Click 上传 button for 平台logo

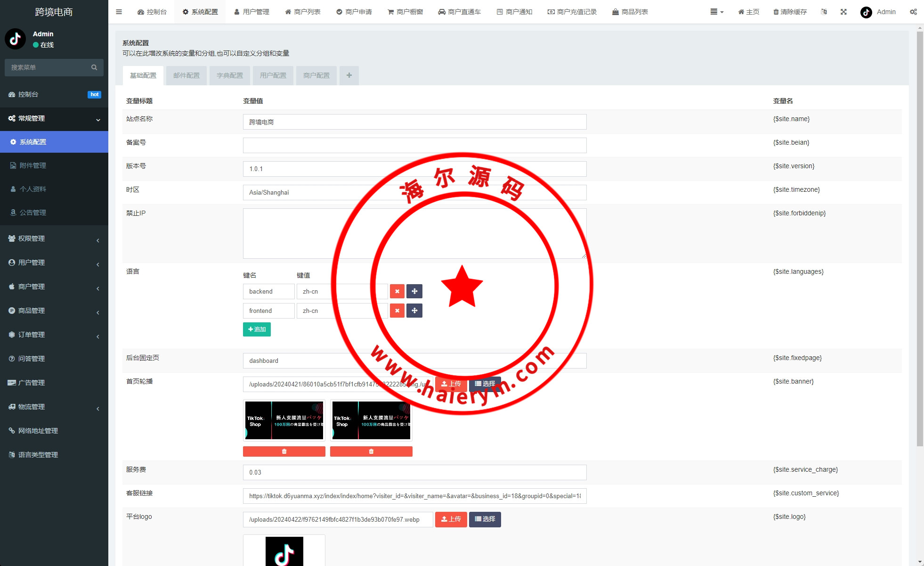pyautogui.click(x=451, y=519)
